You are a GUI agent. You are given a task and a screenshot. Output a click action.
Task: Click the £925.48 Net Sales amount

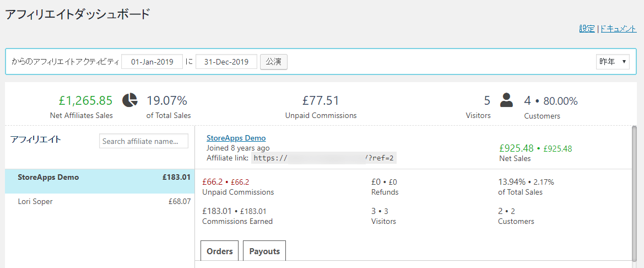tap(516, 148)
